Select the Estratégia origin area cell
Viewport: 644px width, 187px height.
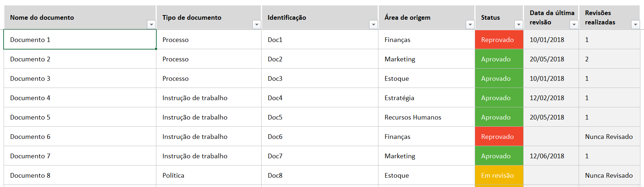pyautogui.click(x=427, y=98)
